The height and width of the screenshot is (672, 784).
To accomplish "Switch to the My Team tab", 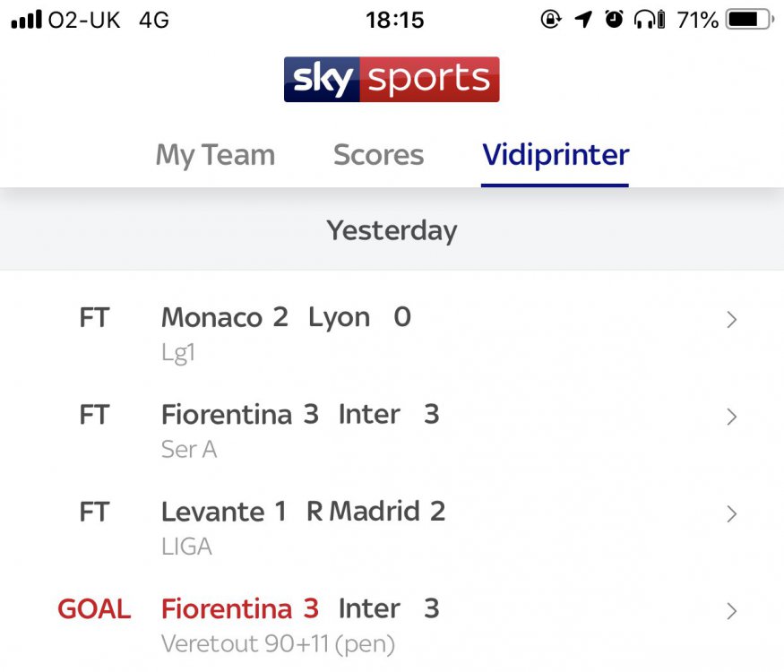I will click(215, 155).
